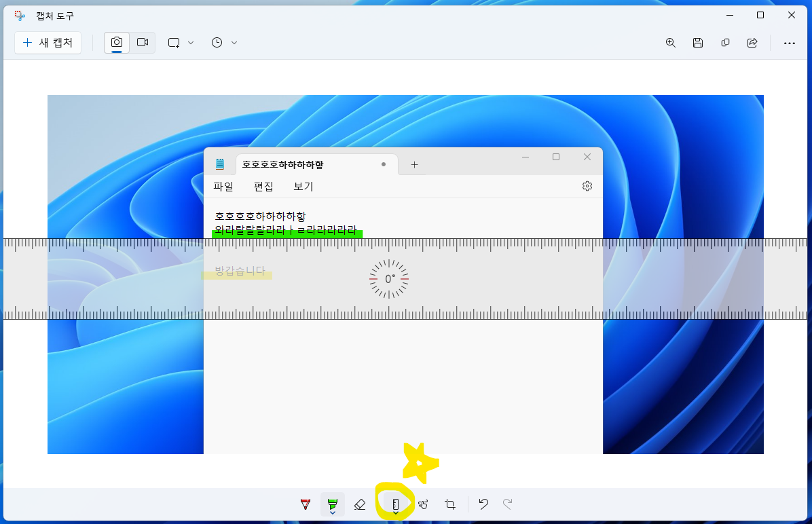
Task: Open the three-dot more options menu
Action: coord(789,43)
